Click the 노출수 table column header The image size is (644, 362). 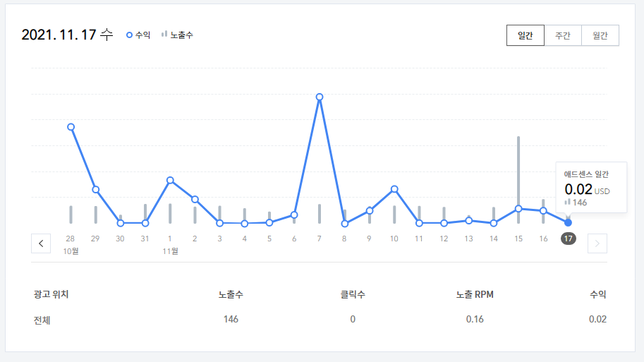pyautogui.click(x=231, y=295)
